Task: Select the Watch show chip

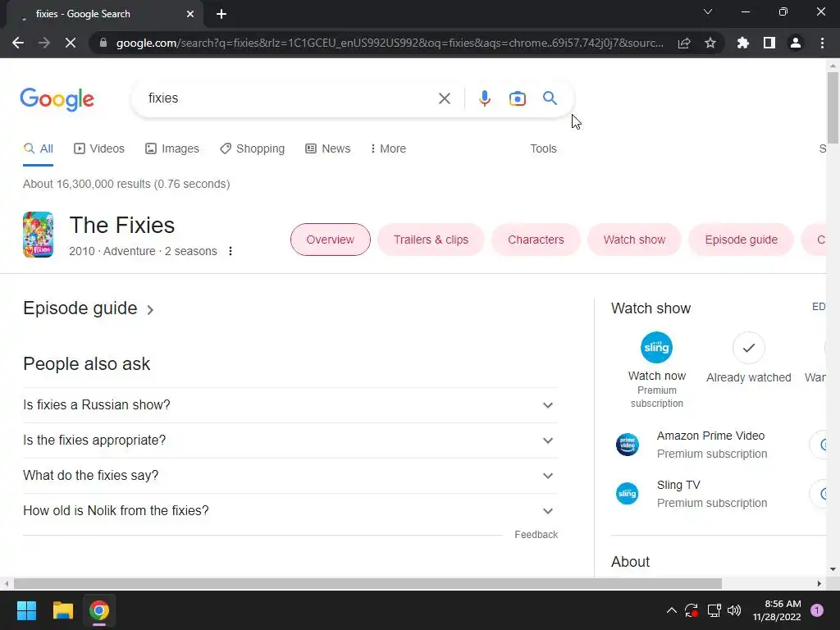Action: tap(634, 240)
